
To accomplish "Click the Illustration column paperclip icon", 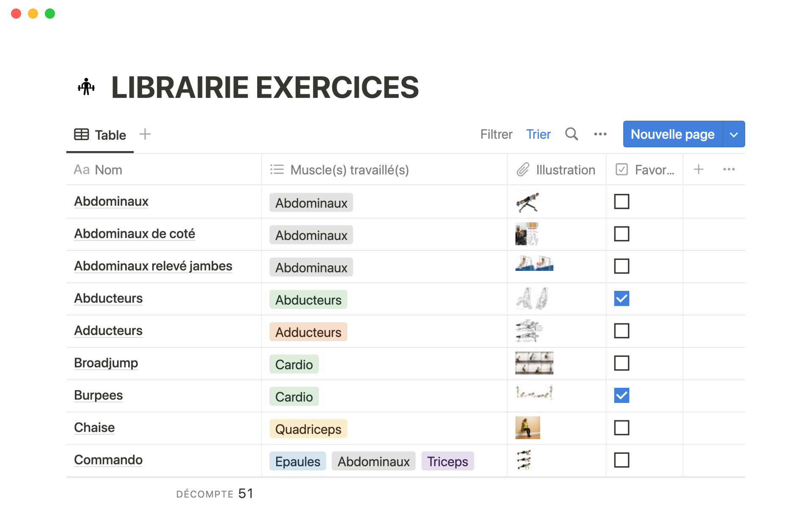I will coord(523,170).
